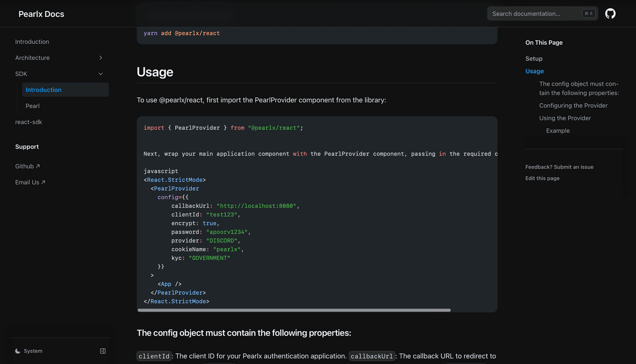Select Architecture in the sidebar
The image size is (636, 364).
pos(32,58)
